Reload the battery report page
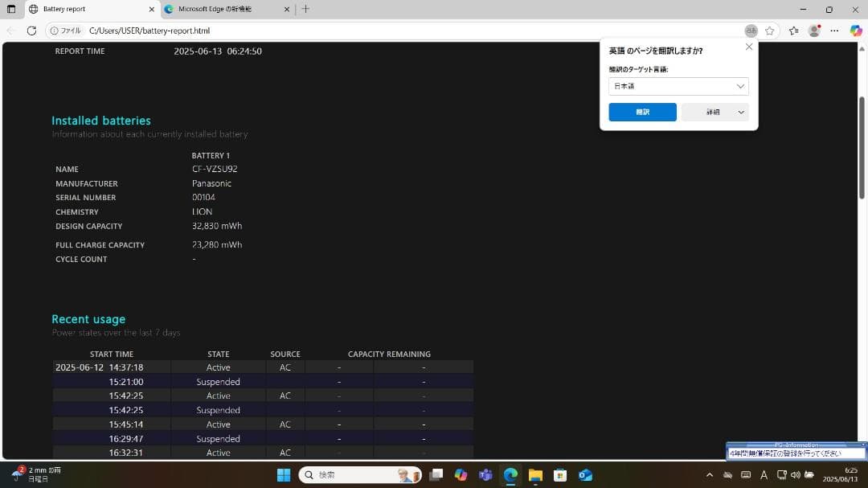868x488 pixels. pos(31,31)
